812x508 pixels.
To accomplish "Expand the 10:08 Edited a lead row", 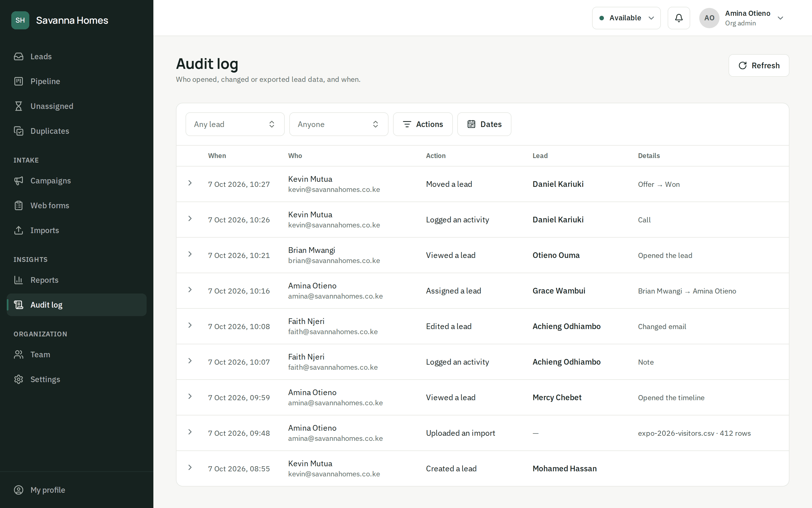I will 190,326.
